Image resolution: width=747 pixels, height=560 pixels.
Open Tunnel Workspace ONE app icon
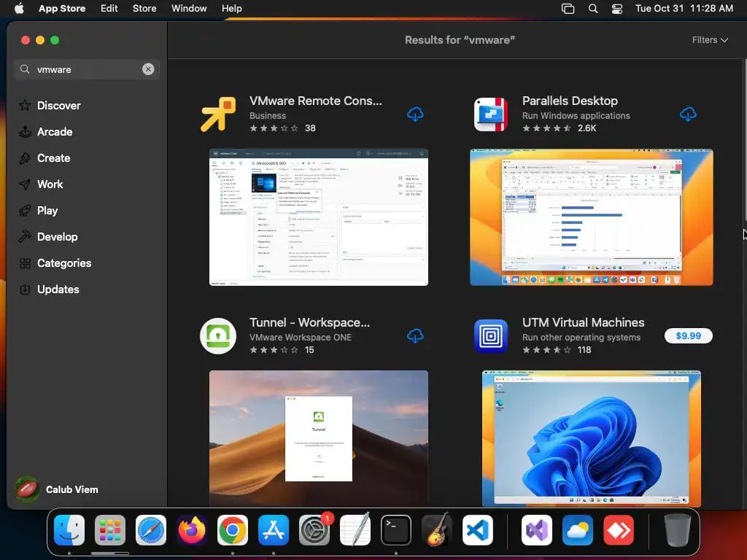click(x=218, y=336)
